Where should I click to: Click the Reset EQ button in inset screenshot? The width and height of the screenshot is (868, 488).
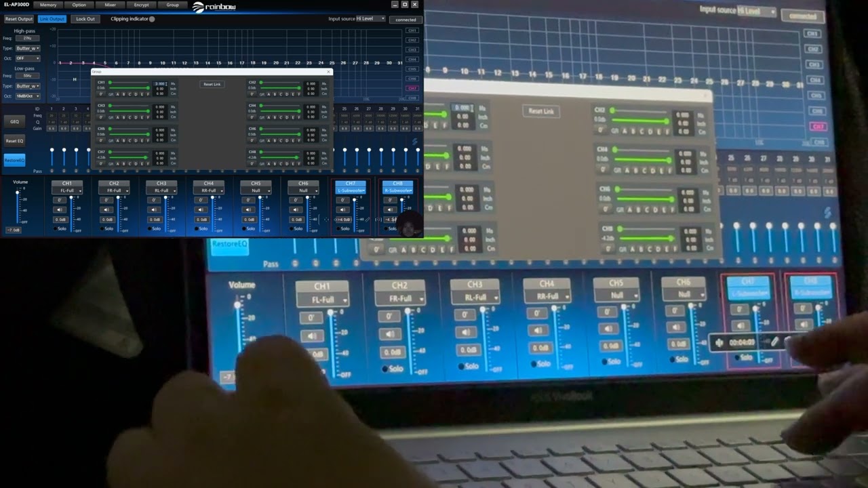click(14, 141)
